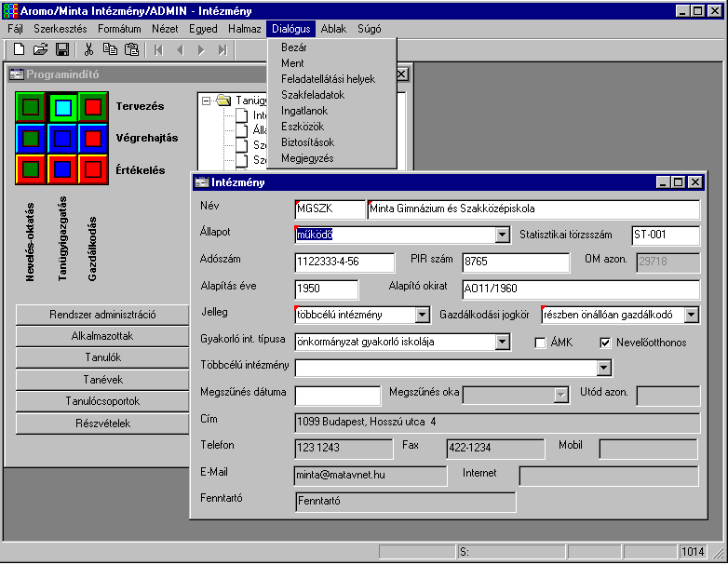Image resolution: width=728 pixels, height=565 pixels.
Task: Click the Paste clipboard toolbar icon
Action: pyautogui.click(x=132, y=49)
